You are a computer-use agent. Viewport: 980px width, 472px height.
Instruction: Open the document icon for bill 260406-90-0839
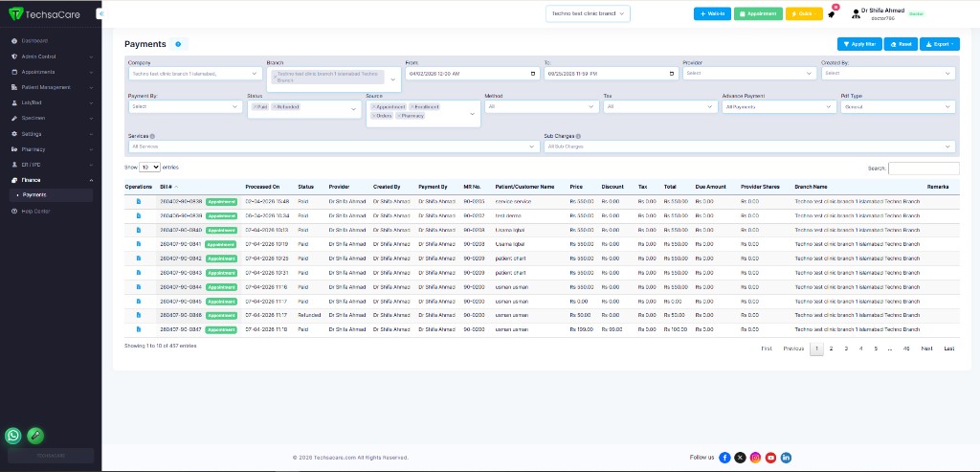click(x=139, y=215)
